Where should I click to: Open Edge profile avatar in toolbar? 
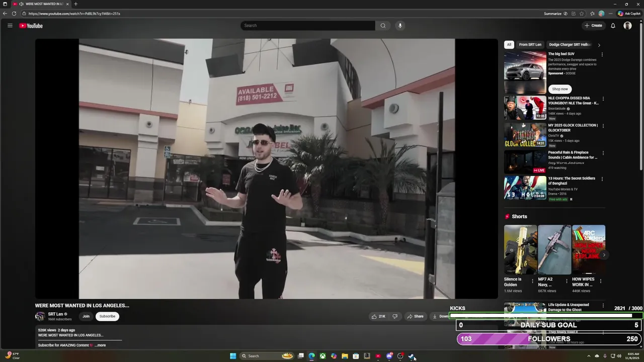(601, 14)
